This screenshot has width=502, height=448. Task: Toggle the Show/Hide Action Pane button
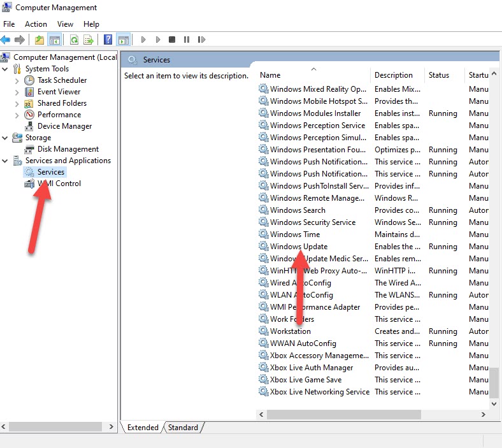tap(123, 40)
